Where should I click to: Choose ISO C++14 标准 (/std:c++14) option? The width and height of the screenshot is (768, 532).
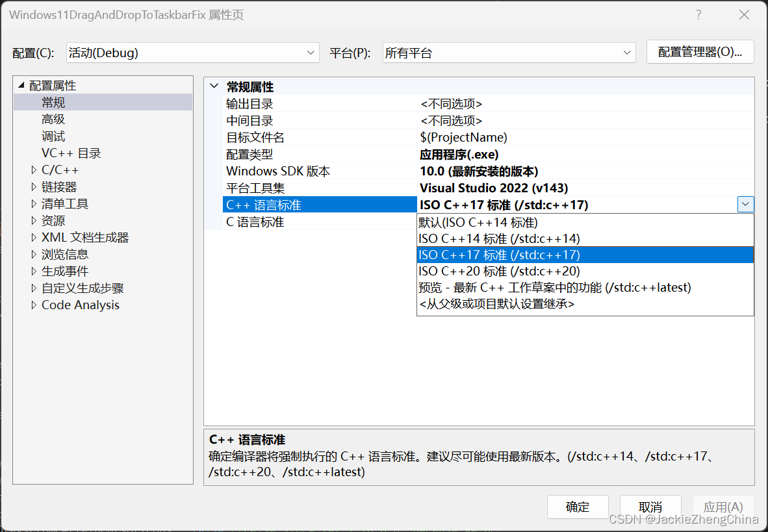click(x=585, y=238)
